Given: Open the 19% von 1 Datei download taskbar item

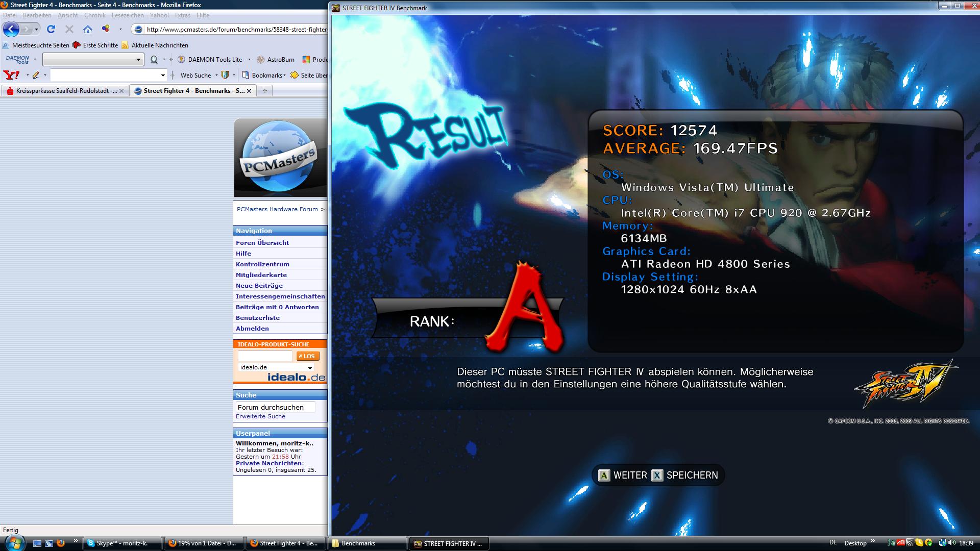Looking at the screenshot, I should tap(204, 543).
